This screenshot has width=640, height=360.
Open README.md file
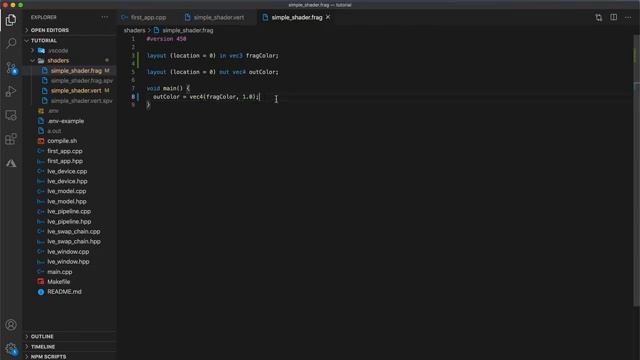coord(70,291)
